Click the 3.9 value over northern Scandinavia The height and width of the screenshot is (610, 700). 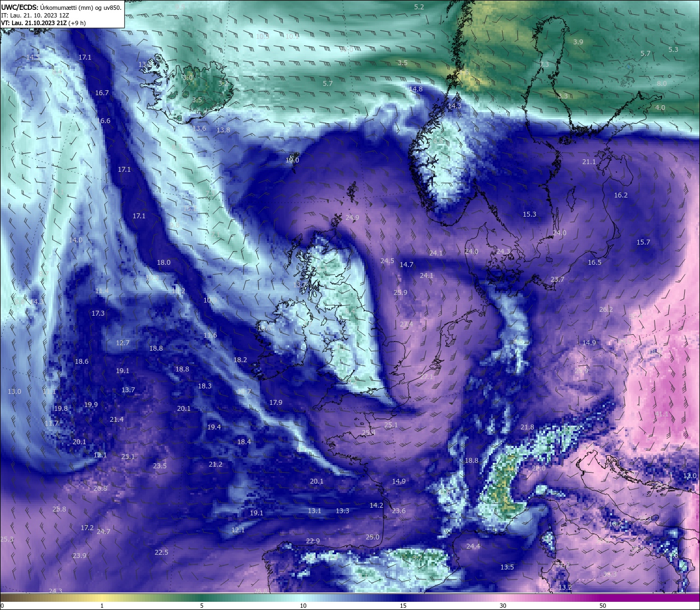click(578, 42)
